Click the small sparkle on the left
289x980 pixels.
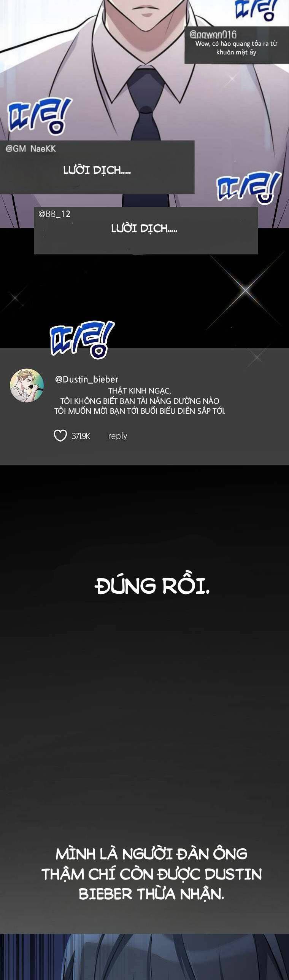[x=16, y=298]
